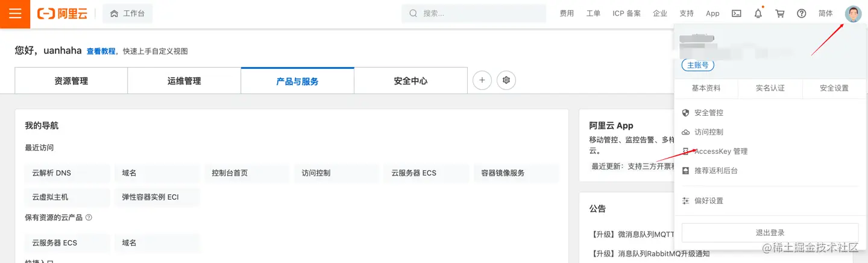The height and width of the screenshot is (263, 868).
Task: Open 安全设置 in account panel
Action: point(834,88)
